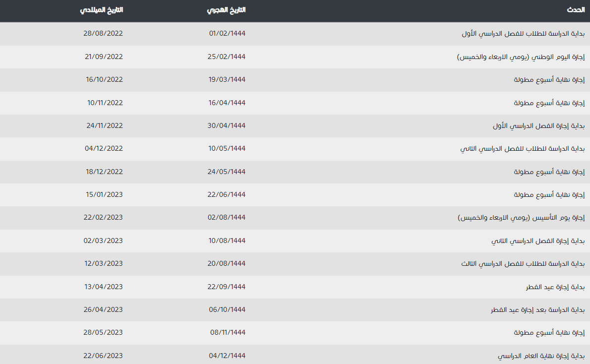Select row بداية الدراسة للطلاب للفصل الدراسي الأول
Viewport: 590px width, 364px height.
click(523, 34)
